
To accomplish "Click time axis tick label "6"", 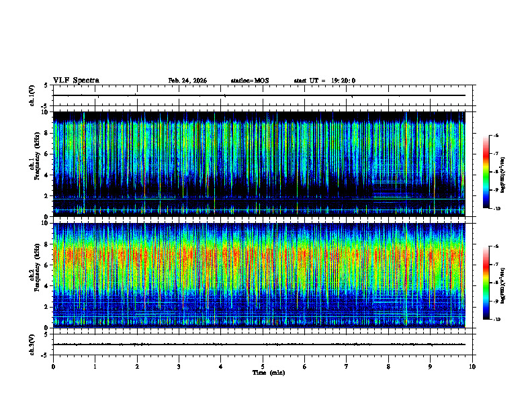I will 304,367.
